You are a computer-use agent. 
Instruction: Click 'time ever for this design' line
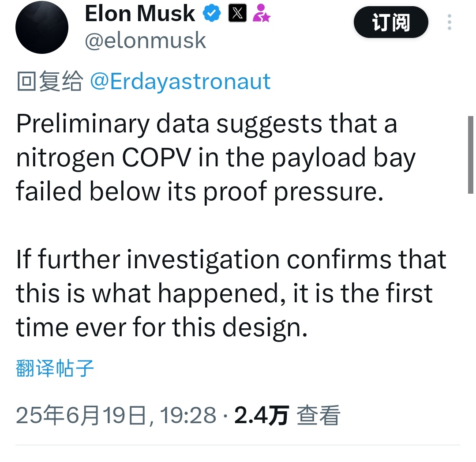click(162, 327)
